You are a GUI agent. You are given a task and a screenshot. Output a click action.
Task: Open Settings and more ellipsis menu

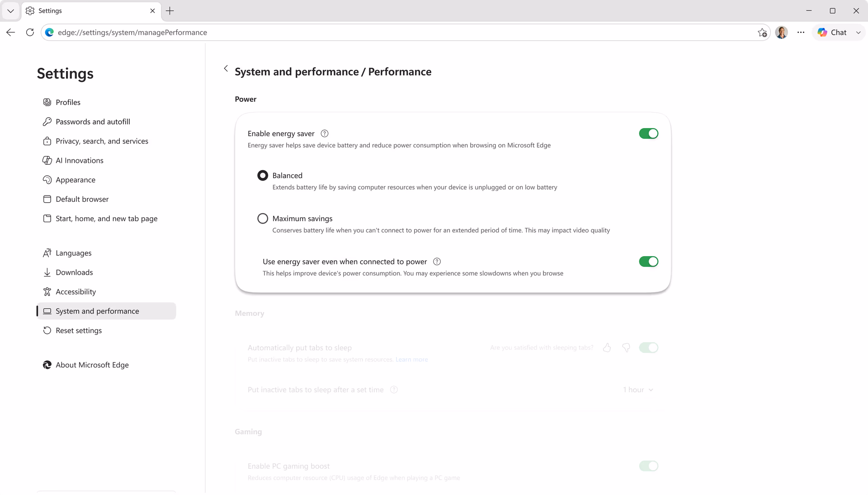click(801, 33)
